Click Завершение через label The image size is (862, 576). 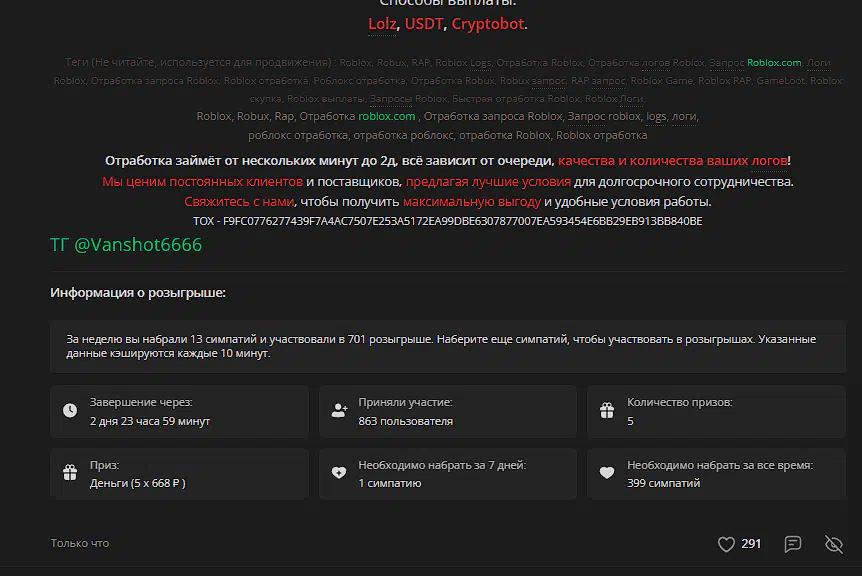(x=141, y=402)
